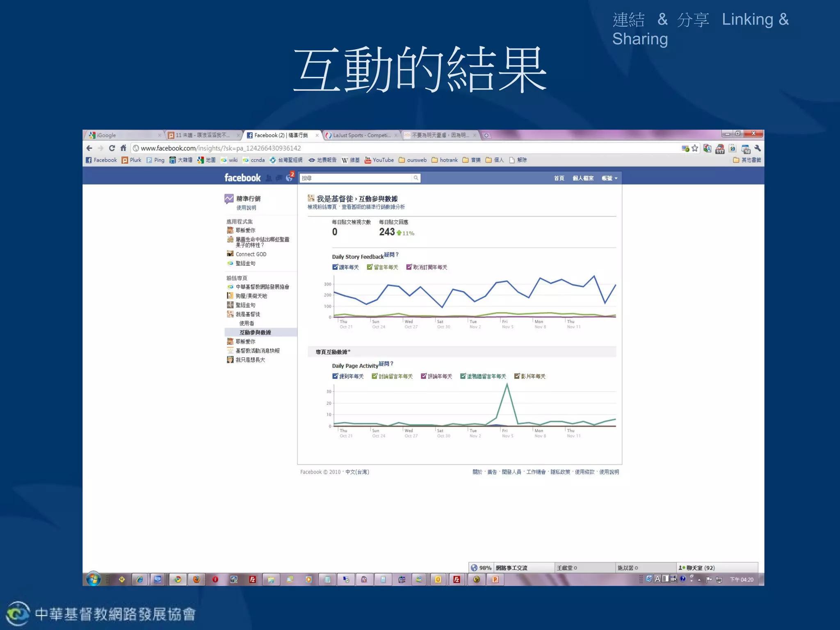Open the 其他書籤 folder

pyautogui.click(x=747, y=160)
